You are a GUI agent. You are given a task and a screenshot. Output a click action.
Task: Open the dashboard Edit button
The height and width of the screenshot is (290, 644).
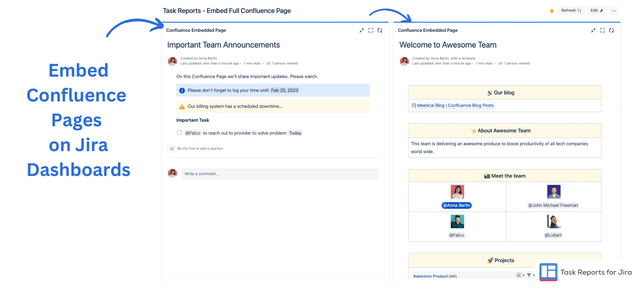click(x=597, y=10)
